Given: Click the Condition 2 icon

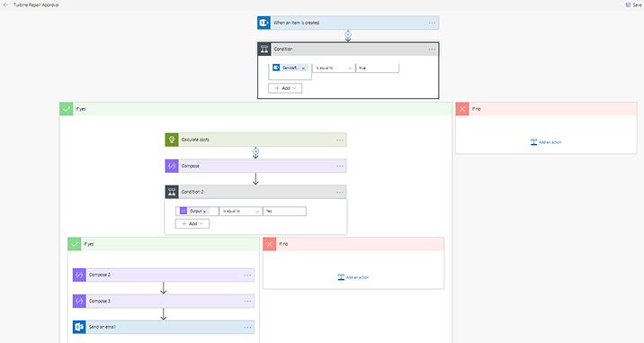Looking at the screenshot, I should point(172,192).
